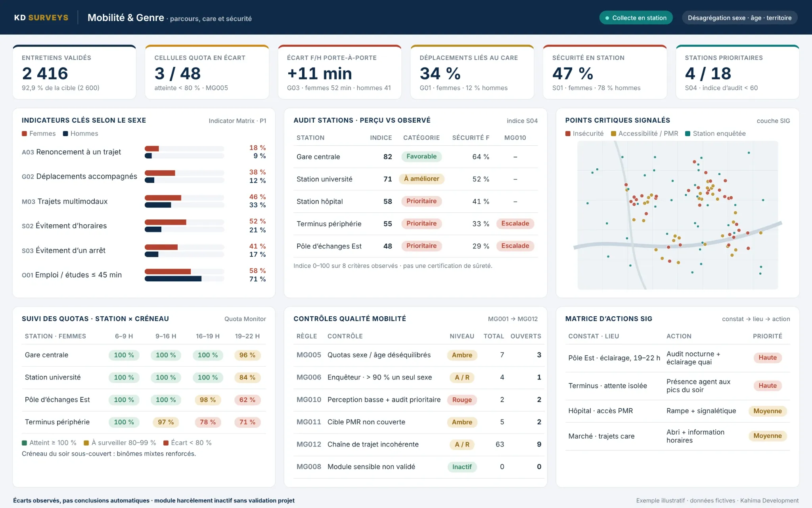Click the Quota Monitor label
Screen dimensions: 812x508
245,319
